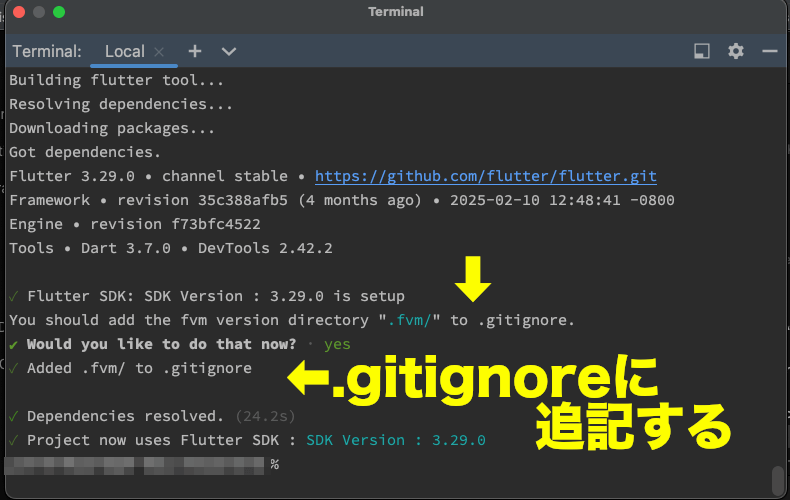The height and width of the screenshot is (500, 790).
Task: Click the revision 35c388afb5 text
Action: (x=203, y=201)
